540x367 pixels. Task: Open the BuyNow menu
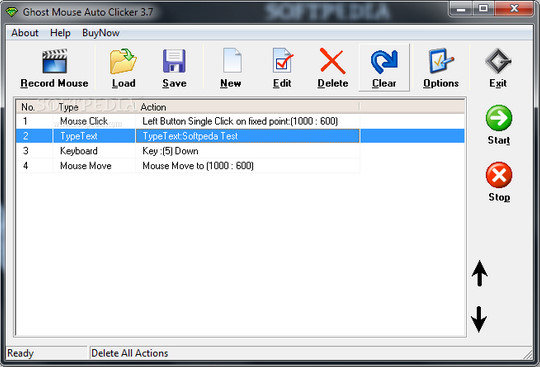101,33
